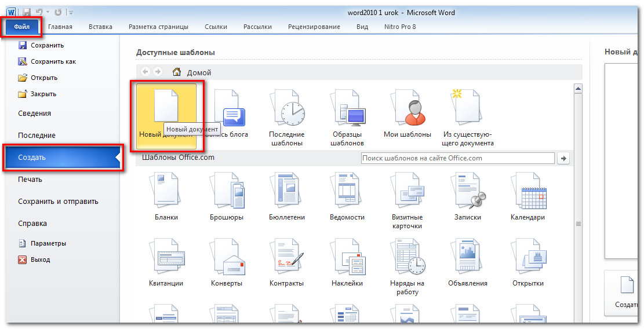Open Сохранить и отправить section
The image size is (644, 329).
click(x=58, y=202)
